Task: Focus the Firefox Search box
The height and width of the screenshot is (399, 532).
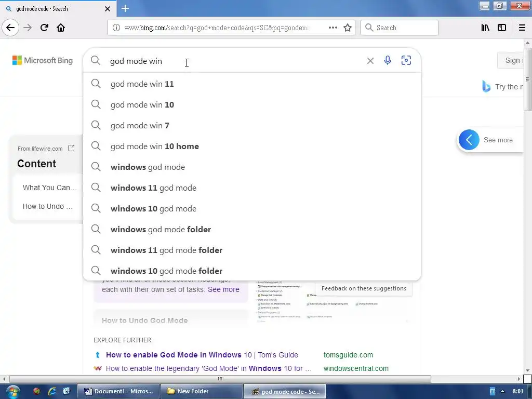Action: coord(400,28)
